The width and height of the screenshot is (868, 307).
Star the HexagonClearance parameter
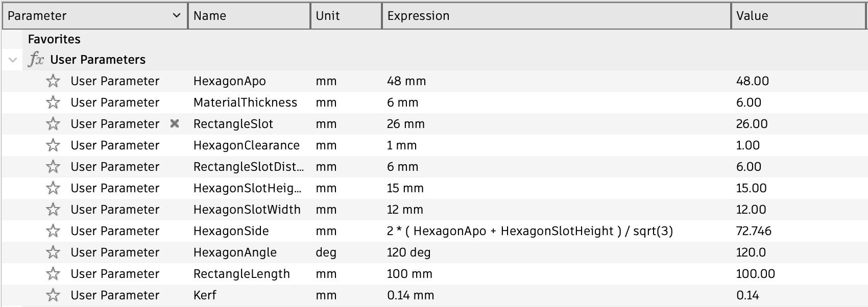53,145
